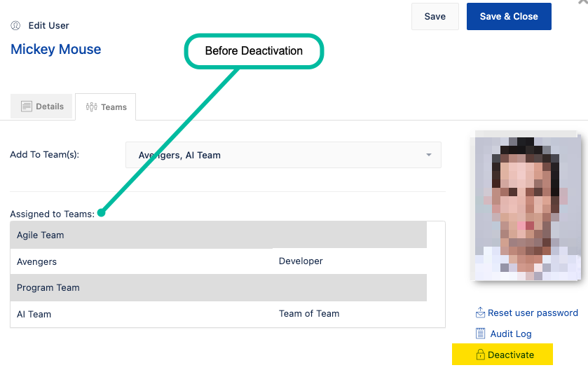Open the Audit Log link
This screenshot has height=377, width=588.
pyautogui.click(x=511, y=334)
